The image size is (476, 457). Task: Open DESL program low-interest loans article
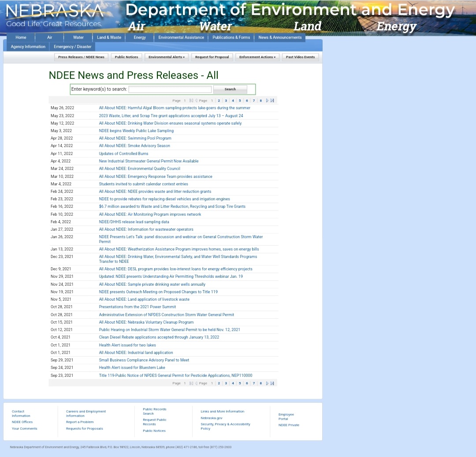(175, 269)
